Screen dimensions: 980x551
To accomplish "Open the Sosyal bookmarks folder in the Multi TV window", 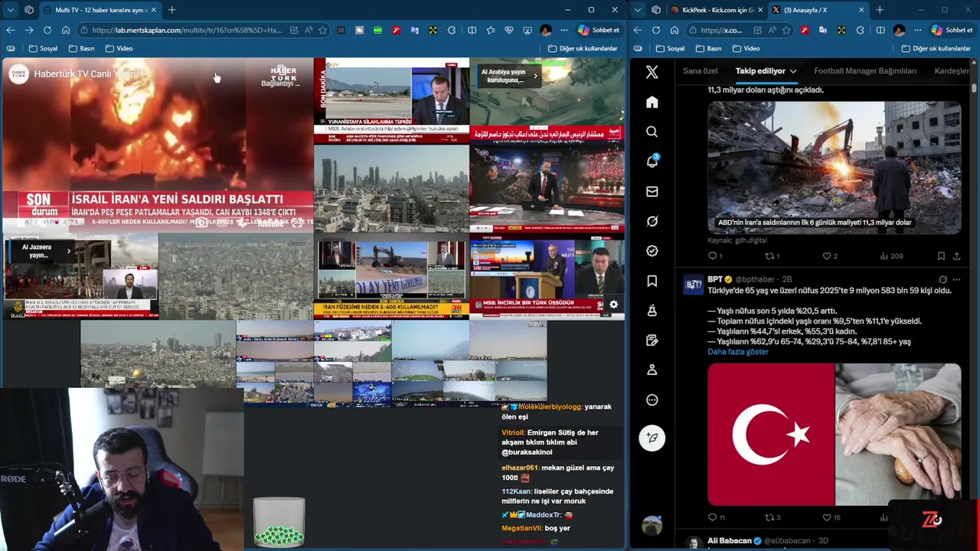I will [43, 48].
